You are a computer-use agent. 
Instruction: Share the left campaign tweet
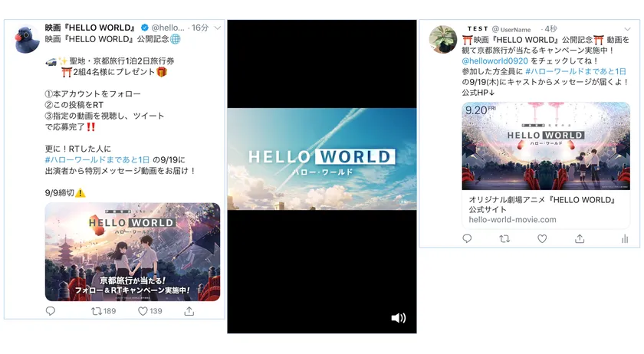(x=189, y=311)
